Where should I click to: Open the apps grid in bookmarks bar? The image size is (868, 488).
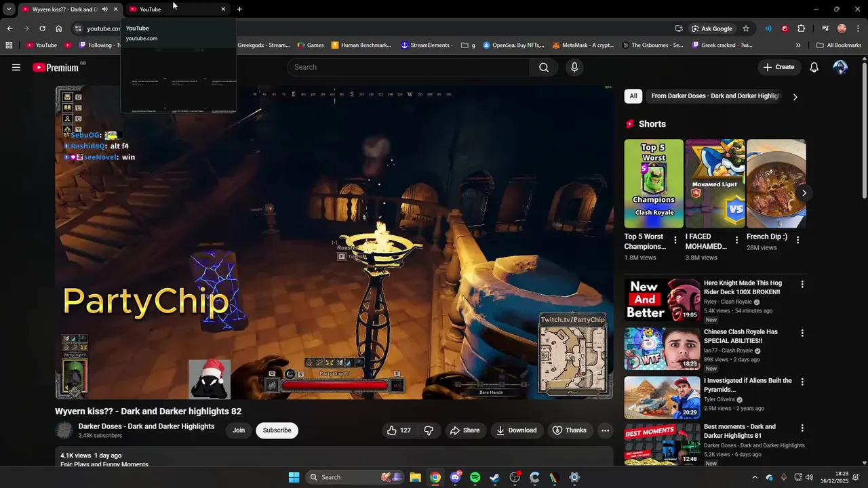tap(9, 45)
